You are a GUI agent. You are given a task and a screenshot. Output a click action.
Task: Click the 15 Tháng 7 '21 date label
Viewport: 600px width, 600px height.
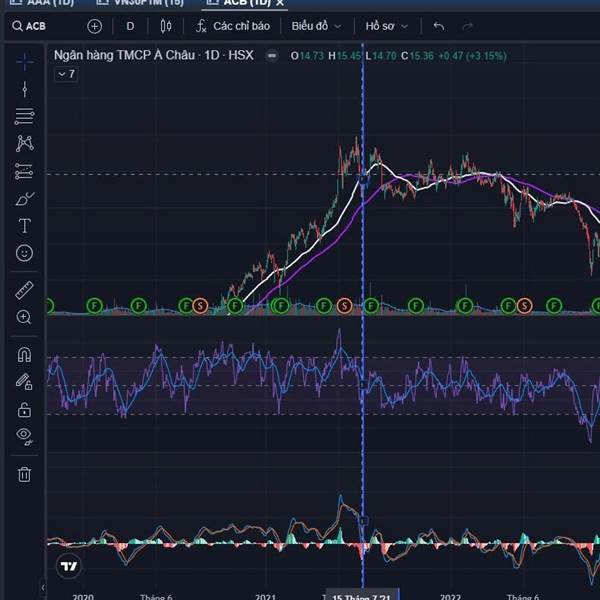click(x=362, y=596)
